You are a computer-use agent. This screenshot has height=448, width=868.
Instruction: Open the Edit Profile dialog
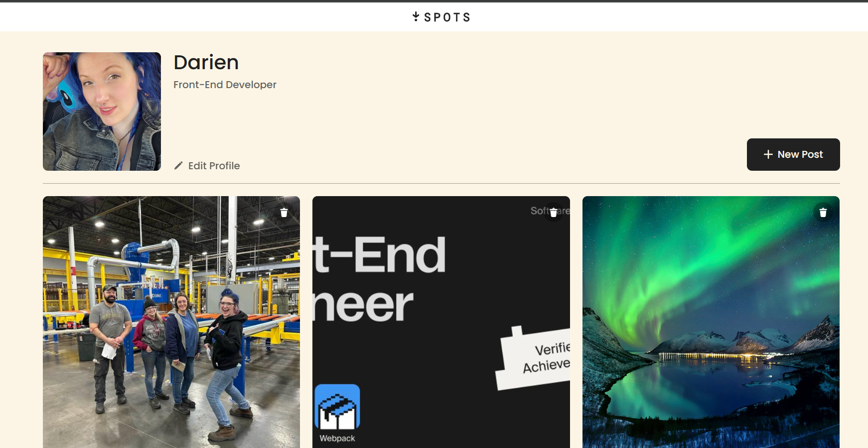[x=214, y=166]
